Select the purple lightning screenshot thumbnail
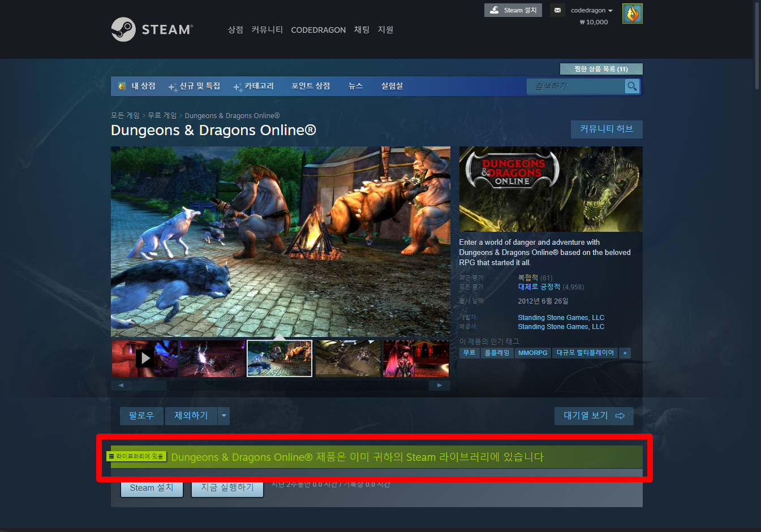 tap(212, 358)
